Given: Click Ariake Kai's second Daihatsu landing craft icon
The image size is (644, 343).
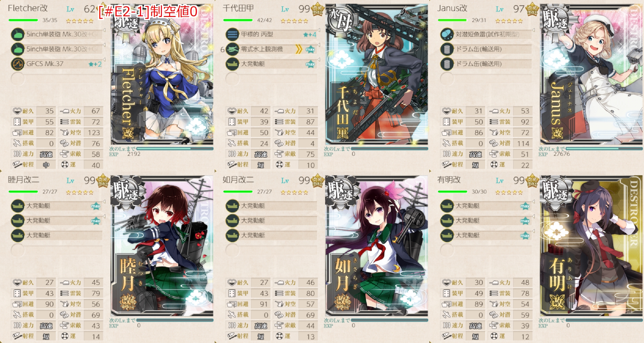Looking at the screenshot, I should click(x=447, y=221).
